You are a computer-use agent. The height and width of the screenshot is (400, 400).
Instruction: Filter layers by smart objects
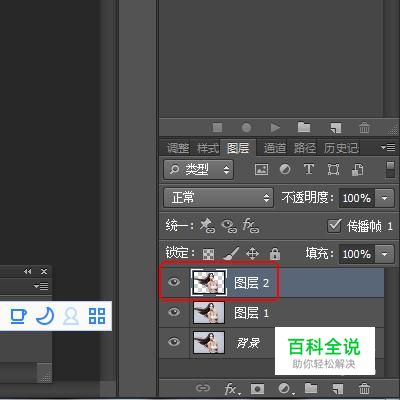(357, 170)
